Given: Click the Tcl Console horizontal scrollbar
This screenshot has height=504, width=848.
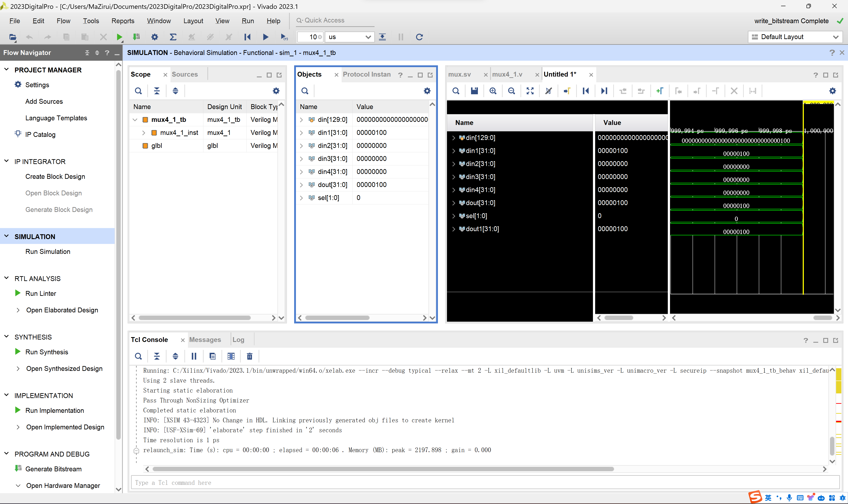Looking at the screenshot, I should [383, 469].
